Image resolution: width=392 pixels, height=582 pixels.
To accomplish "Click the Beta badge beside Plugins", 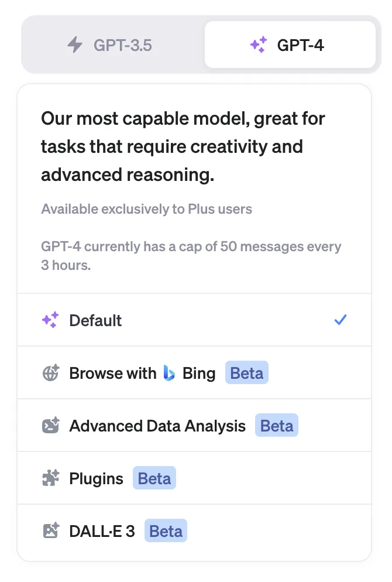I will pyautogui.click(x=154, y=478).
